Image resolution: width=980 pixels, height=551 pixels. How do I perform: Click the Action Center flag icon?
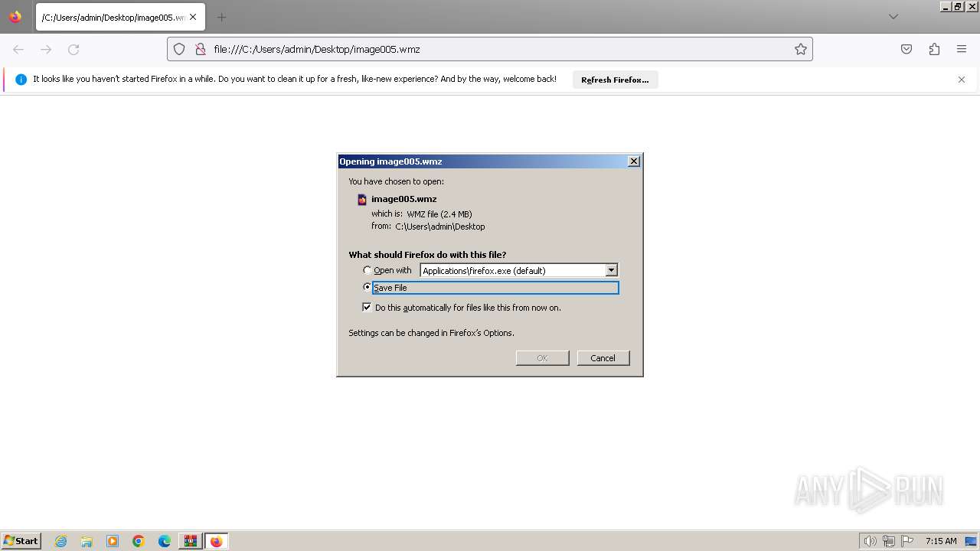coord(907,541)
